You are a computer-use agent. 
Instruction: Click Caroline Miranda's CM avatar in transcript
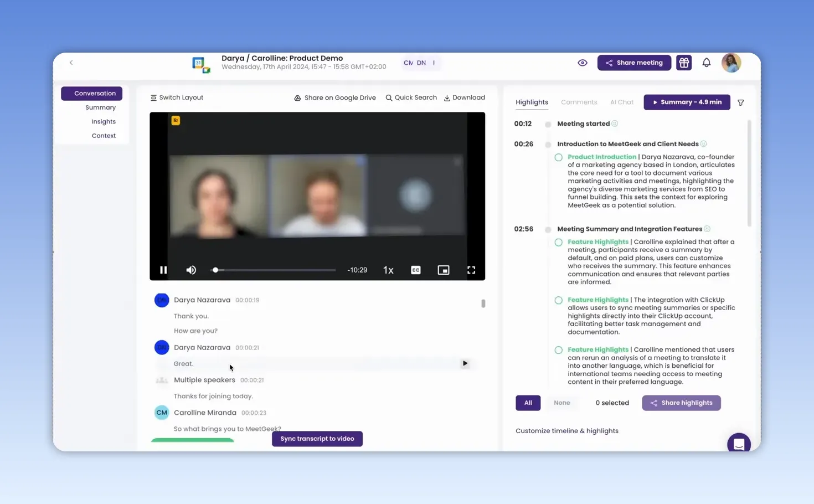coord(162,413)
